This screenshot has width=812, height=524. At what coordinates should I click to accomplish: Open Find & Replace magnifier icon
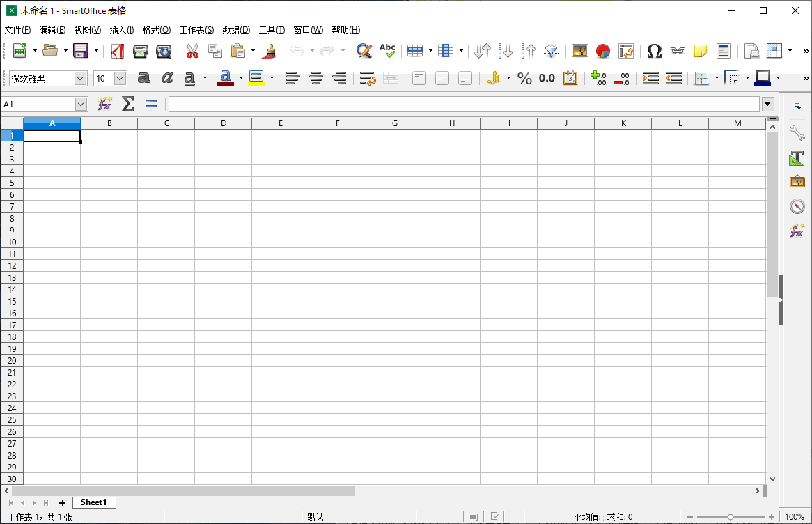(364, 51)
